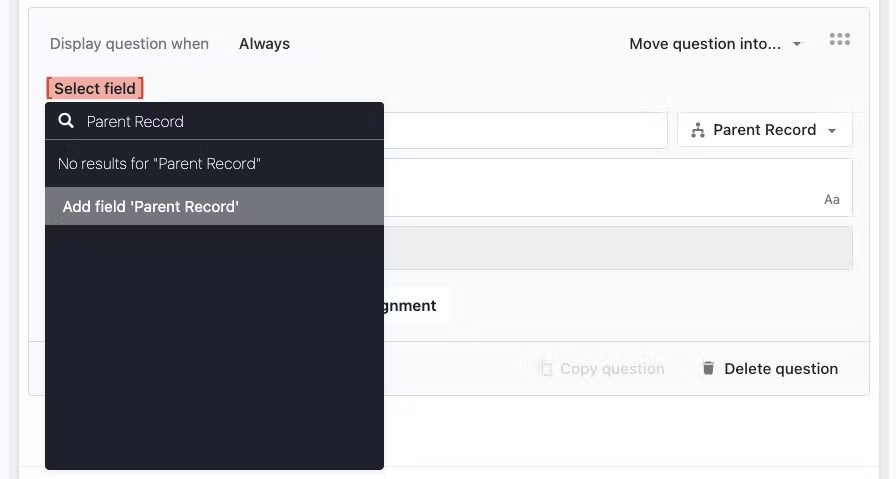
Task: Change the 'Always' display condition
Action: tap(264, 44)
